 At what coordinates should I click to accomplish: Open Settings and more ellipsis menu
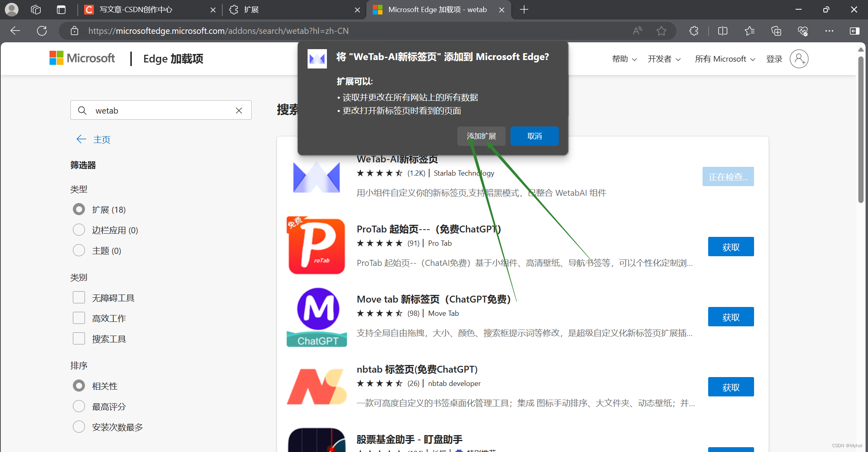click(829, 31)
